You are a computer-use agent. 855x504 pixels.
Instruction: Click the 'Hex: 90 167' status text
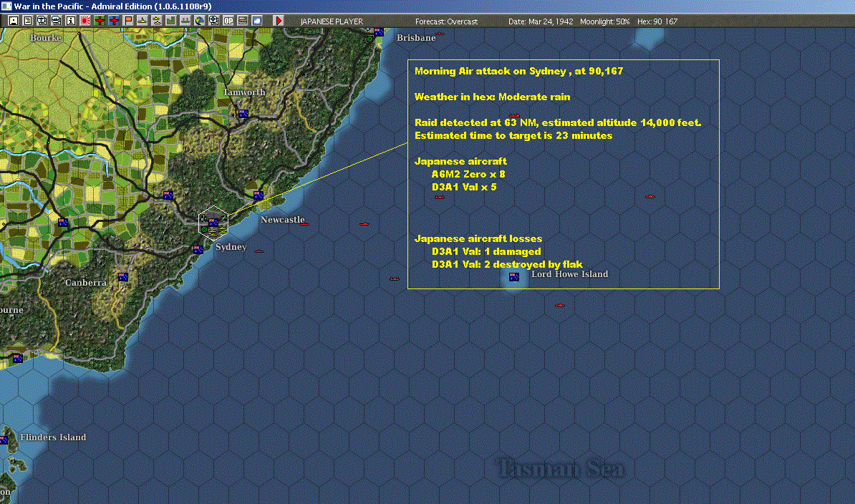point(657,21)
